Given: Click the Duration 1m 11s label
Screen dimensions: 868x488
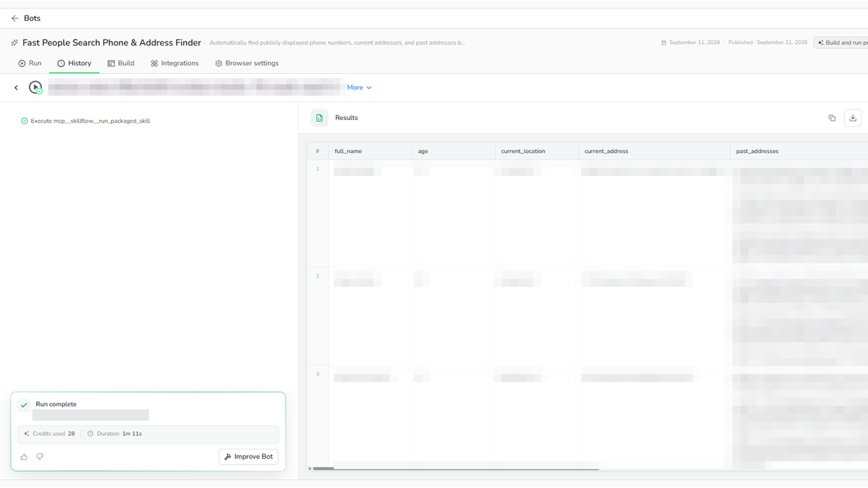Looking at the screenshot, I should click(x=115, y=434).
